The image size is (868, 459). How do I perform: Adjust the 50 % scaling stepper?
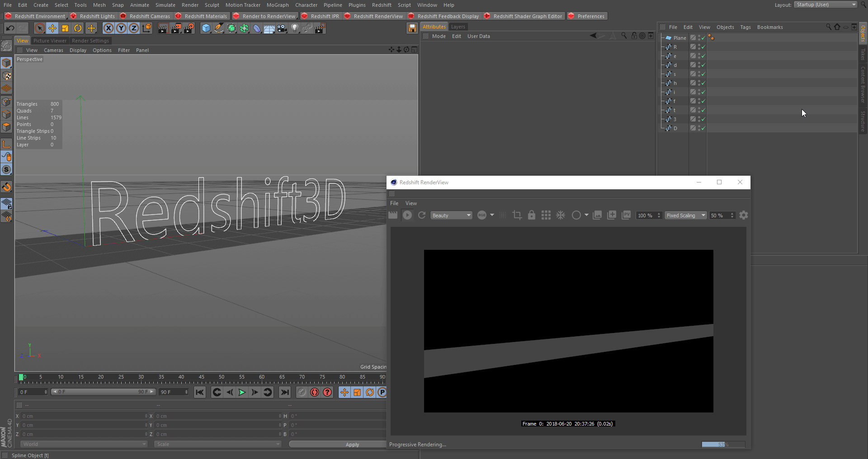[732, 215]
